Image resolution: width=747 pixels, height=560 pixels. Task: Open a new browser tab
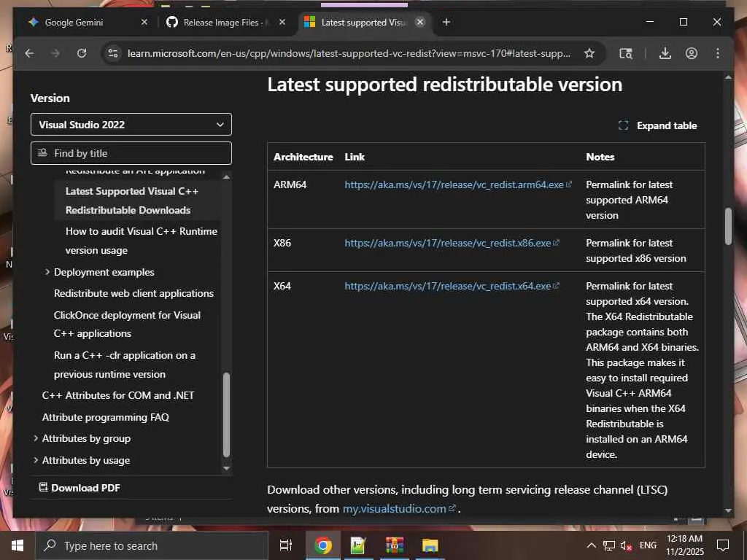point(446,22)
